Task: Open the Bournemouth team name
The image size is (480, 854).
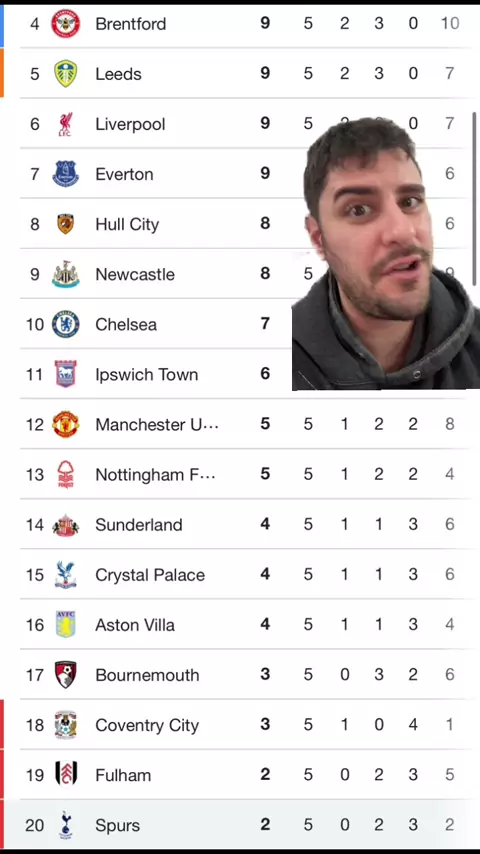Action: click(147, 675)
